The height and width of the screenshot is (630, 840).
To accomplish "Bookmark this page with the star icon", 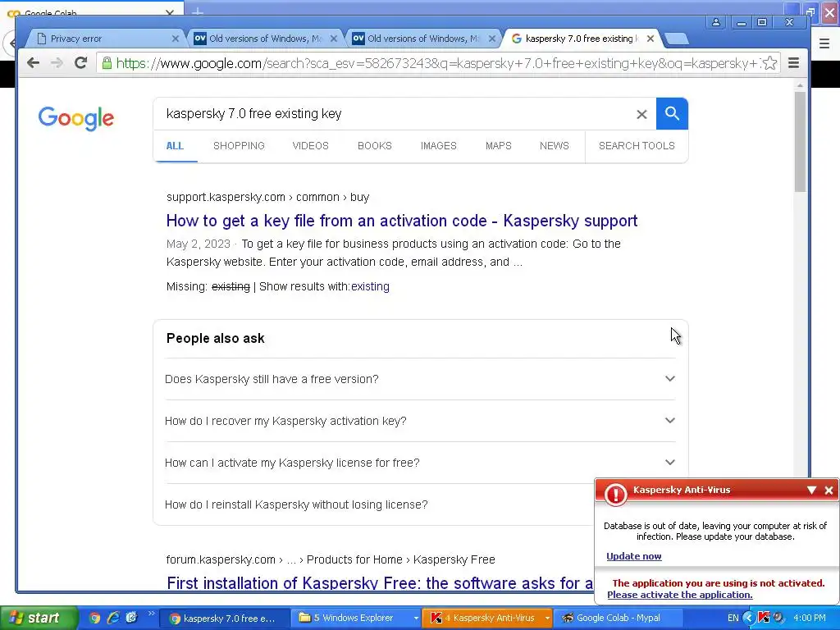I will coord(769,63).
